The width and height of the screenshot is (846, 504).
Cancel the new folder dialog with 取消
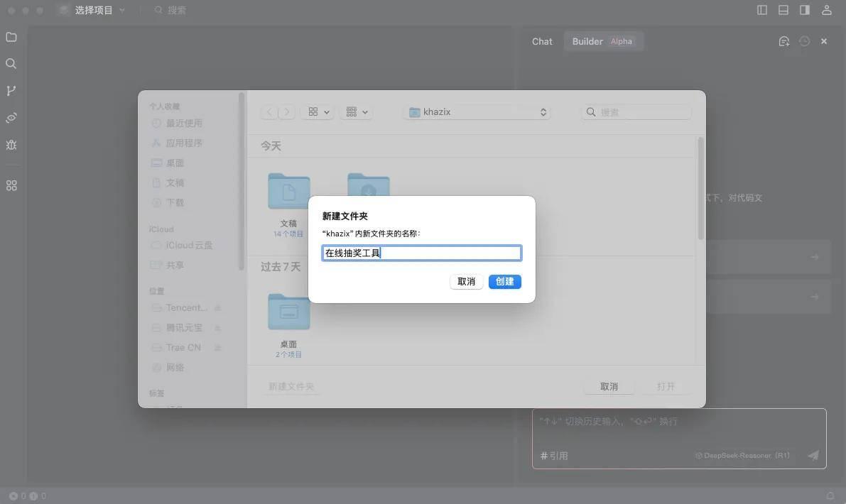click(x=466, y=281)
